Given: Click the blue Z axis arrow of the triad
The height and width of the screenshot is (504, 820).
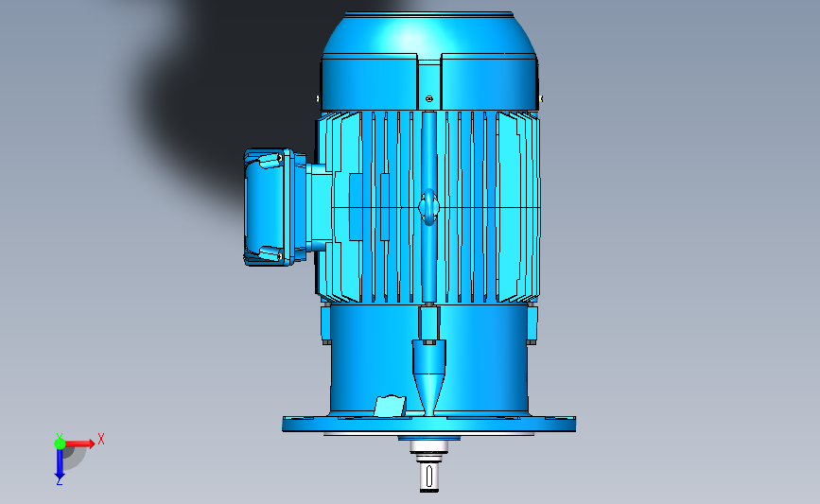Looking at the screenshot, I should click(x=60, y=465).
